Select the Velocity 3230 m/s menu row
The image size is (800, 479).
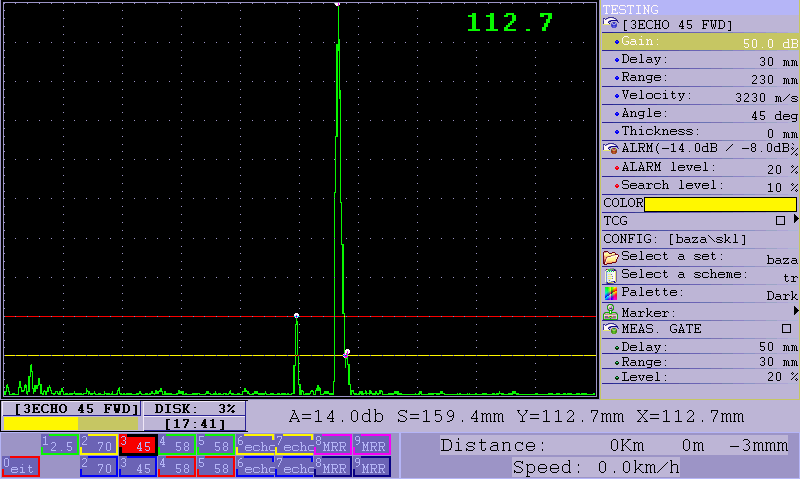700,96
